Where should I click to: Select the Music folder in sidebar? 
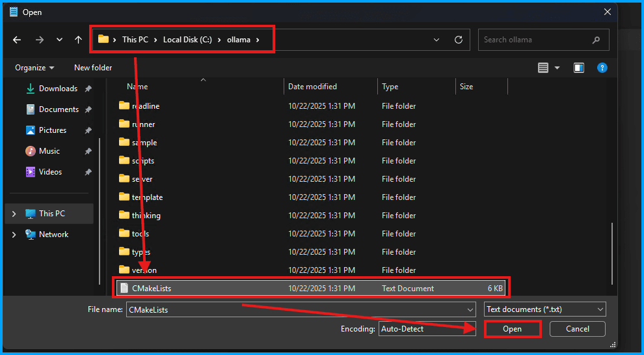pyautogui.click(x=49, y=151)
